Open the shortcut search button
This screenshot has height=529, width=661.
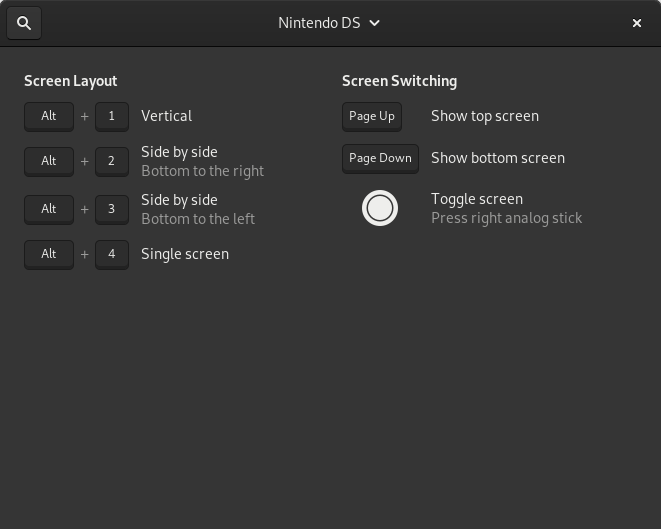coord(24,23)
